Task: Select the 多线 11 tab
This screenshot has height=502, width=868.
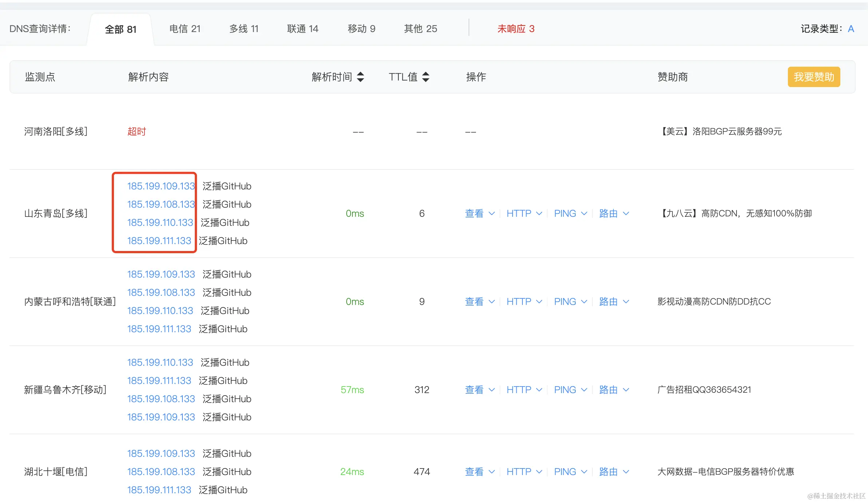Action: pyautogui.click(x=244, y=29)
